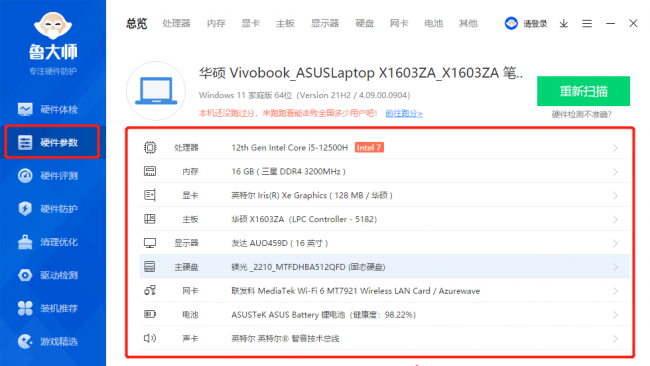Image resolution: width=650 pixels, height=366 pixels.
Task: Click the download arrow icon in title bar
Action: [563, 24]
